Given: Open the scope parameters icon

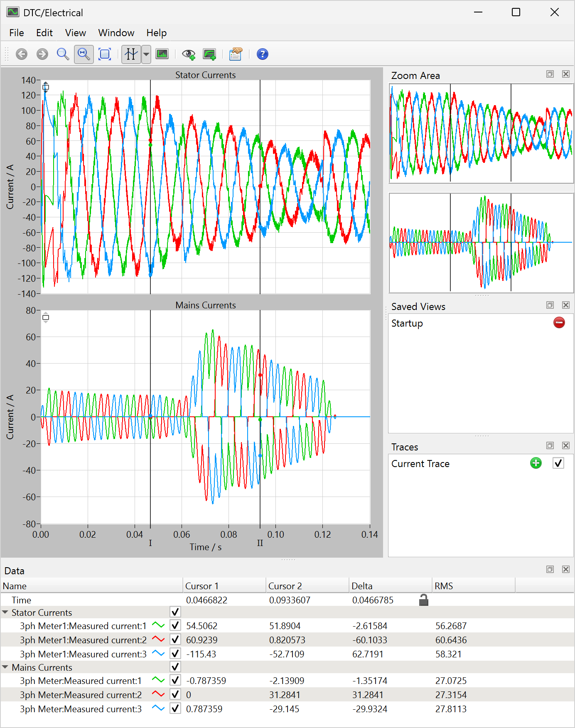Looking at the screenshot, I should click(236, 54).
